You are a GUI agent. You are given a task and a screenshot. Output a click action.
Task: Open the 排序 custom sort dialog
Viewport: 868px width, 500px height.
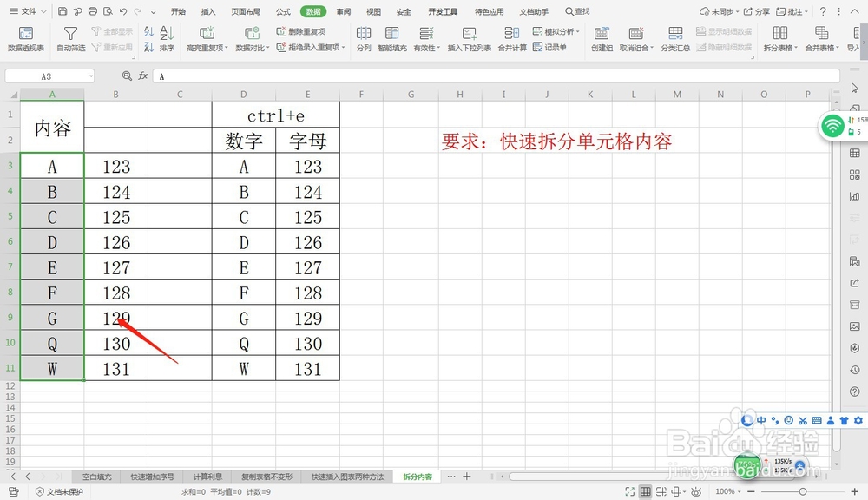click(167, 39)
